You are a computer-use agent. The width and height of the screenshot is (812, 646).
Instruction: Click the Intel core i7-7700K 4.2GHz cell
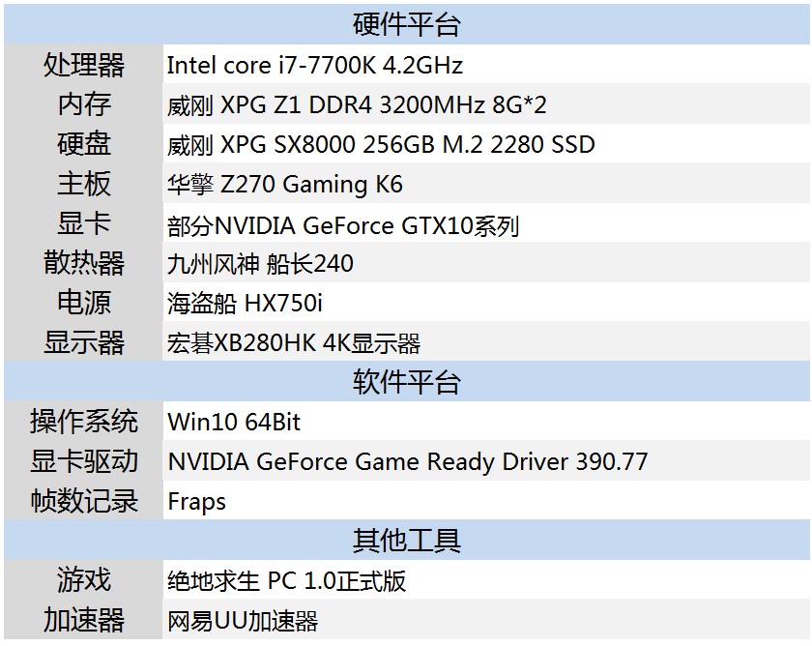coord(315,65)
